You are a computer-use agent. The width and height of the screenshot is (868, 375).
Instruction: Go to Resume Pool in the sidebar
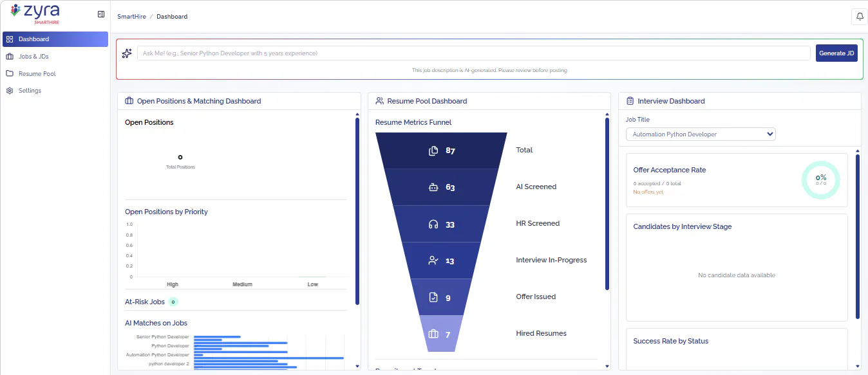coord(55,73)
